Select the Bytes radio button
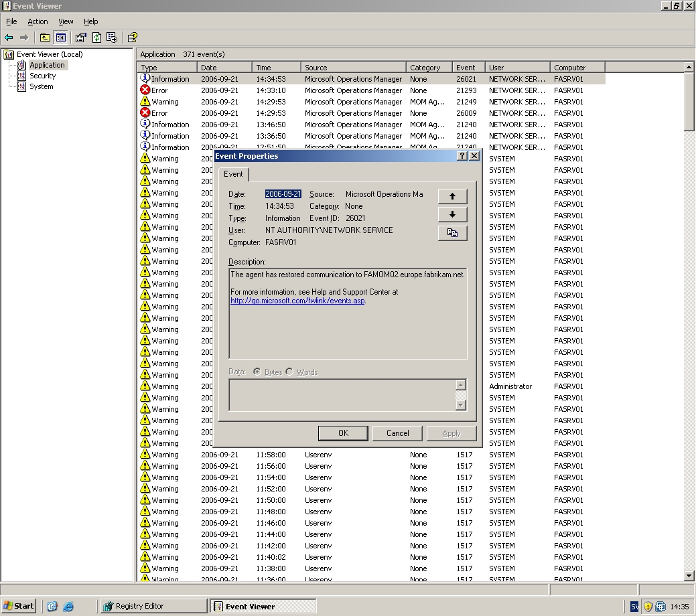 point(257,372)
